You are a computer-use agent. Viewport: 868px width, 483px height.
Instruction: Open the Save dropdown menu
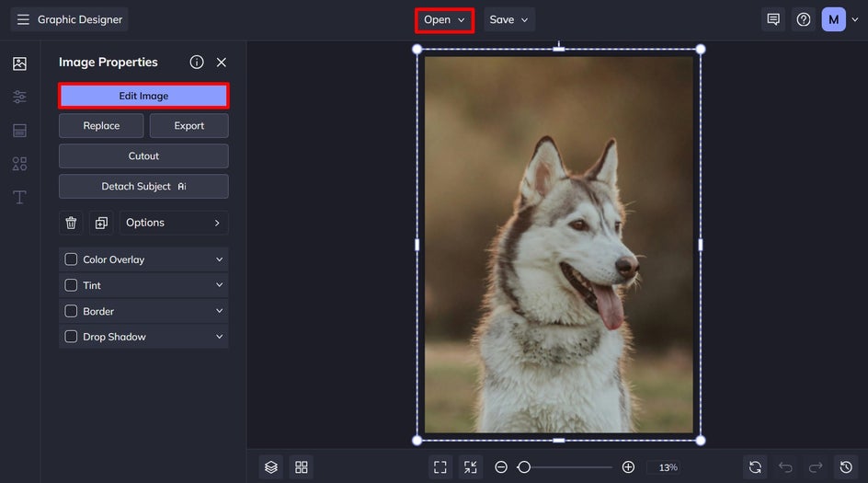[509, 19]
